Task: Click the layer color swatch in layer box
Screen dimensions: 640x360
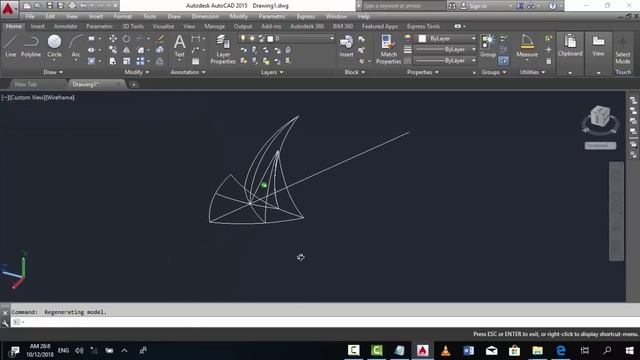Action: tap(270, 39)
